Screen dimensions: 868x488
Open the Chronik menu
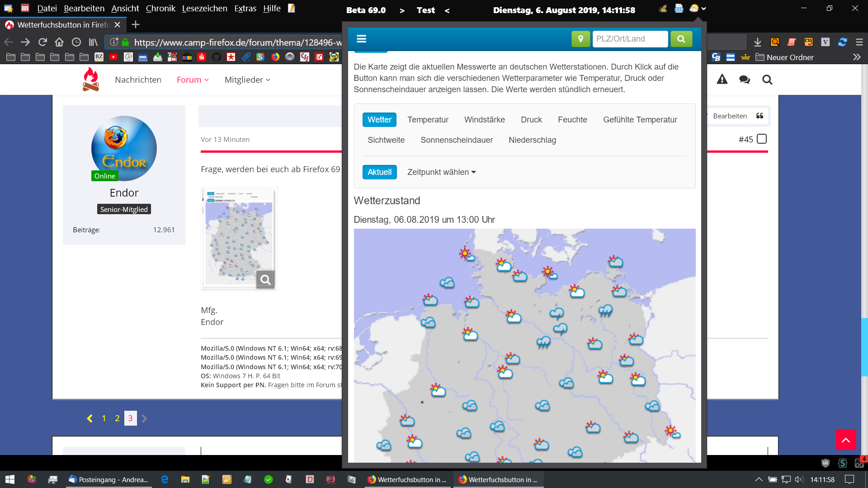coord(160,8)
